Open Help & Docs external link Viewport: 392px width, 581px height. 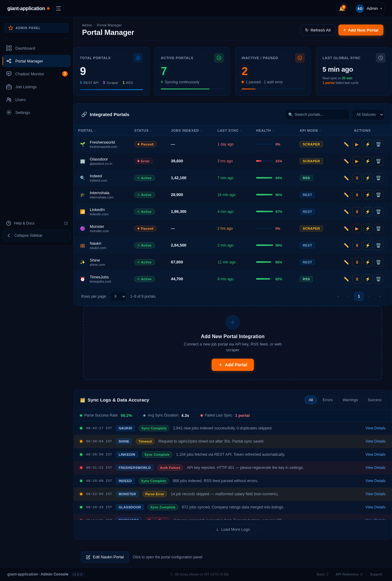click(x=36, y=223)
